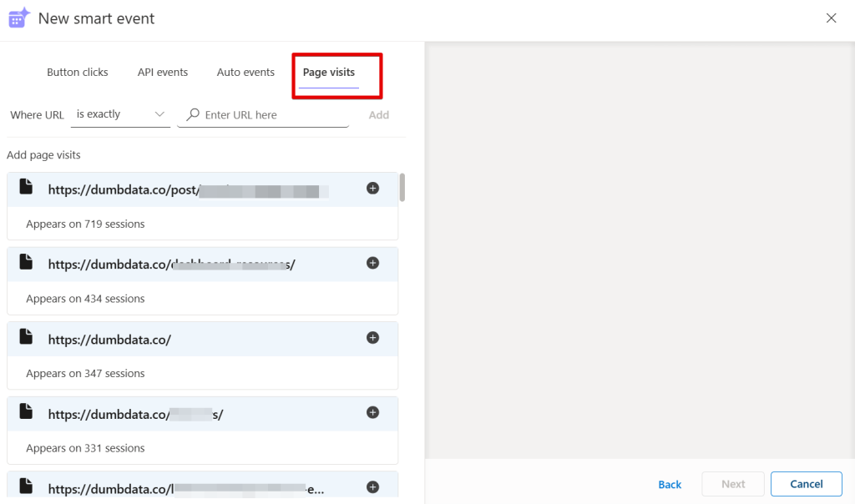Click the 'Add page visits' heading

43,154
